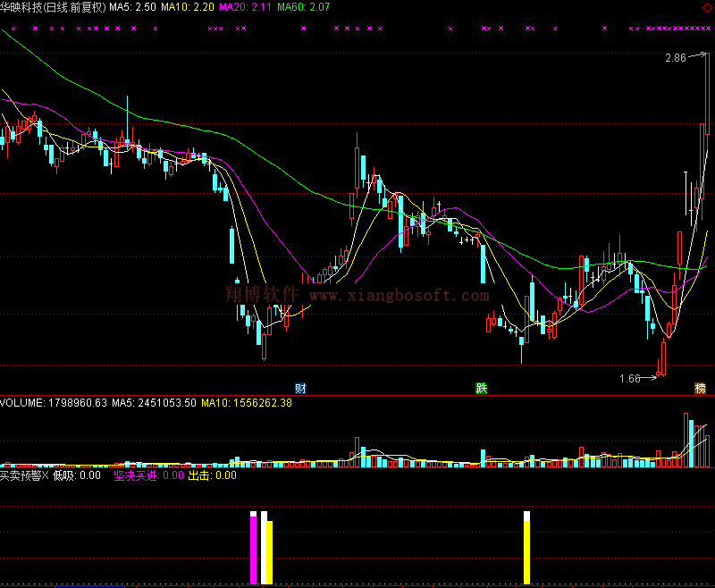The width and height of the screenshot is (715, 588).
Task: Select the MA20: 2.11 indicator label
Action: point(245,7)
